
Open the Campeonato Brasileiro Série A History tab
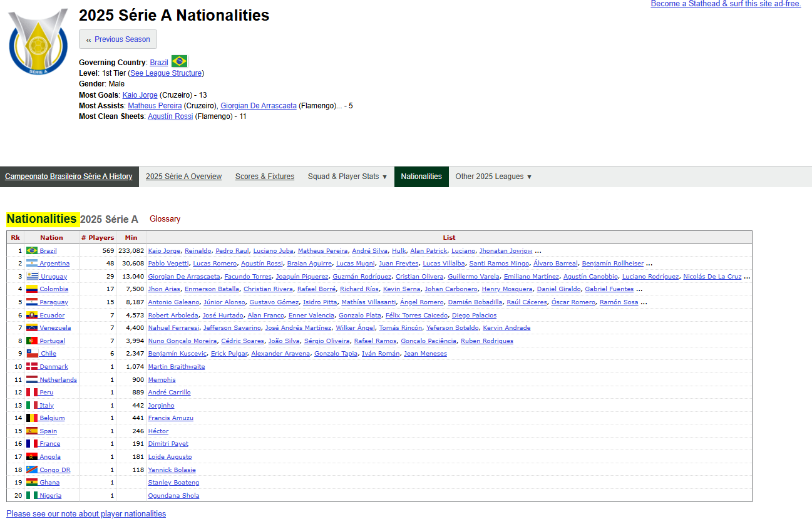69,177
